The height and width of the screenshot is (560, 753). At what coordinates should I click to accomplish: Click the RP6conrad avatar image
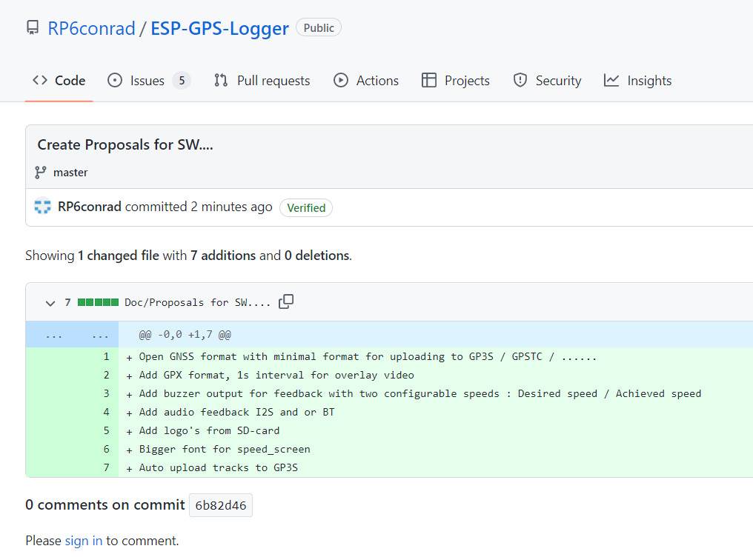[x=43, y=207]
